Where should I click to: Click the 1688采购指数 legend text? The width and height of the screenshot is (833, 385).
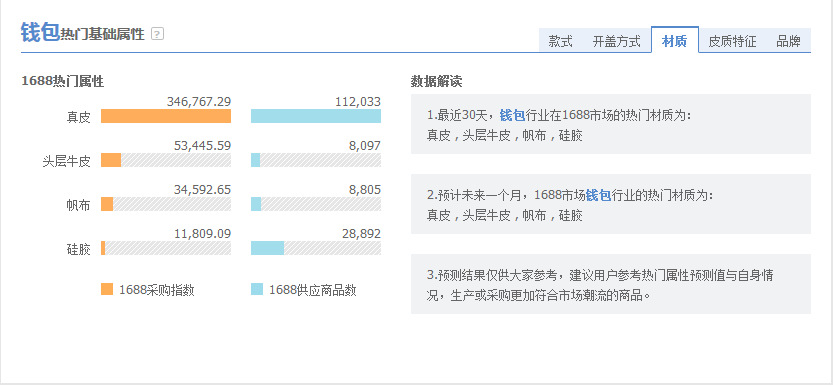[157, 290]
